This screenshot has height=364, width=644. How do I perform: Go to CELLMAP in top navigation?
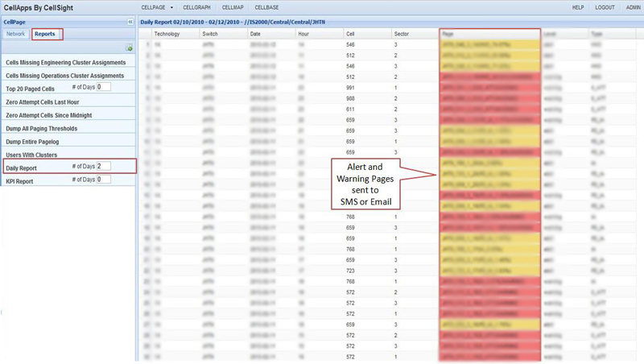[x=232, y=7]
